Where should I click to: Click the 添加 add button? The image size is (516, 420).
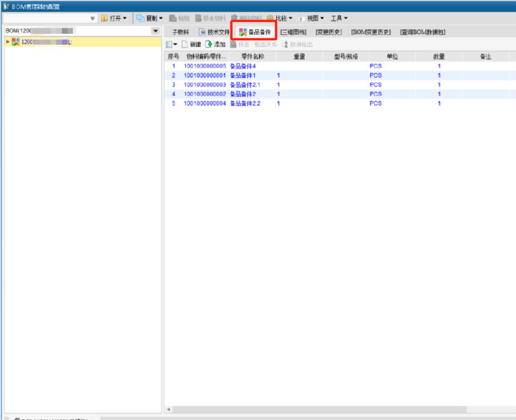215,44
